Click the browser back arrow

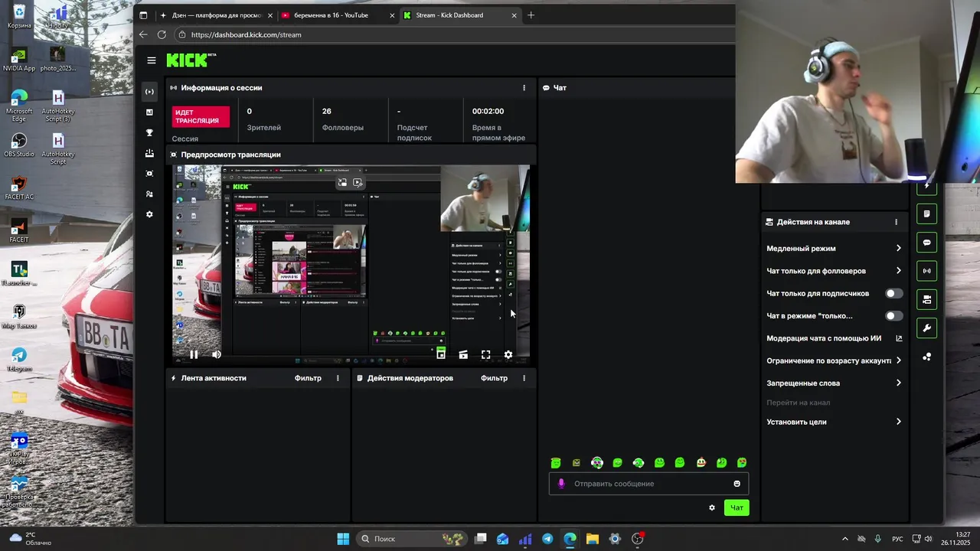point(143,34)
